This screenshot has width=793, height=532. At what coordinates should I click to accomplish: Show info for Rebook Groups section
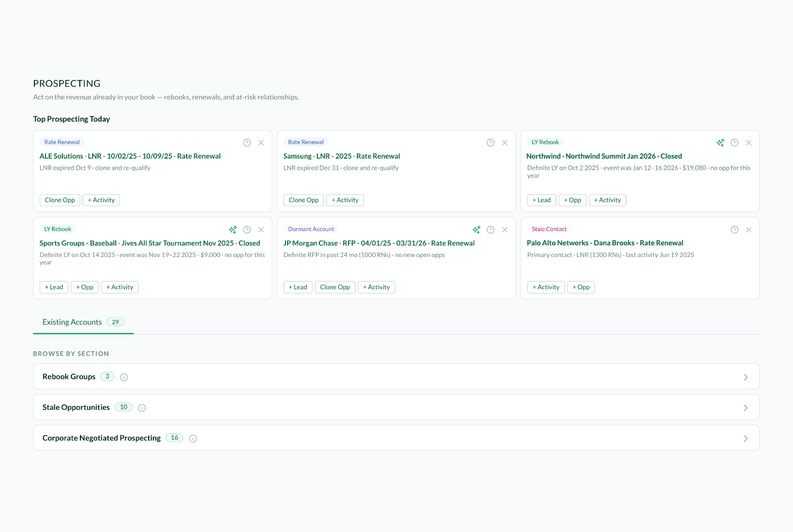click(124, 377)
